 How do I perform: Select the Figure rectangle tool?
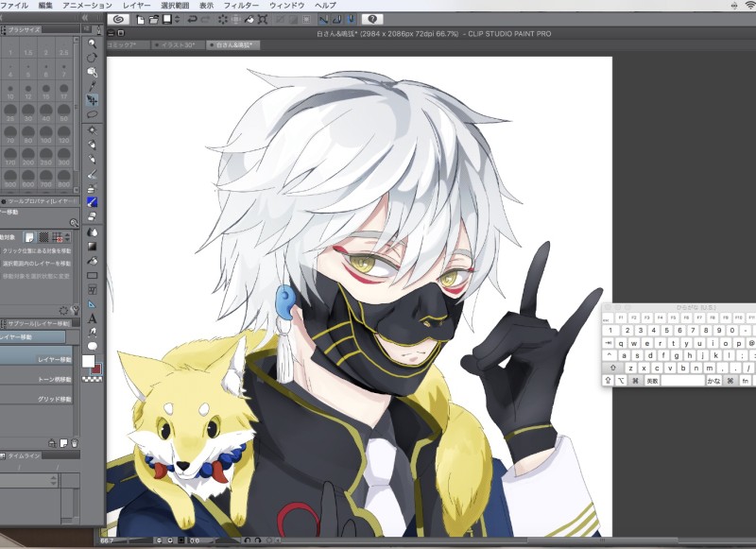point(92,276)
